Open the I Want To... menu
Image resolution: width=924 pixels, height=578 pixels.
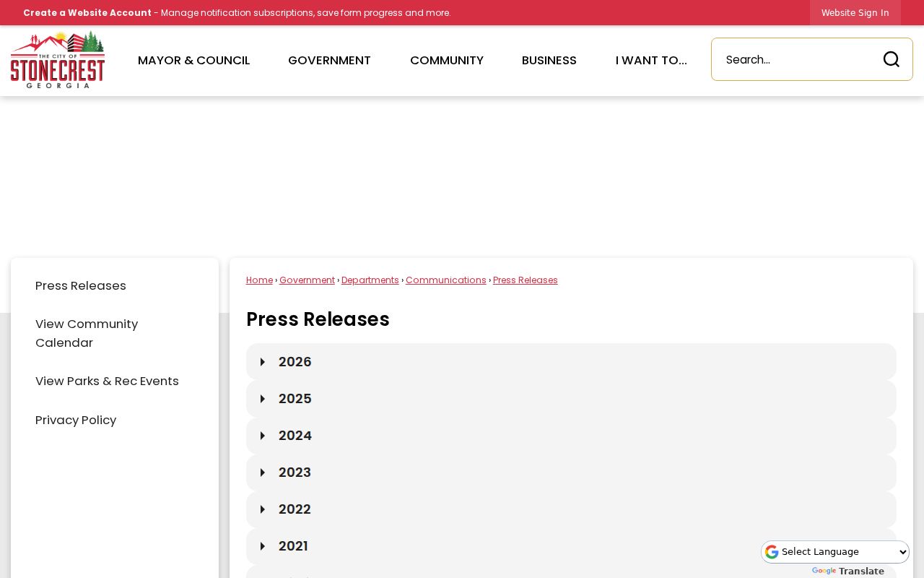click(x=651, y=60)
